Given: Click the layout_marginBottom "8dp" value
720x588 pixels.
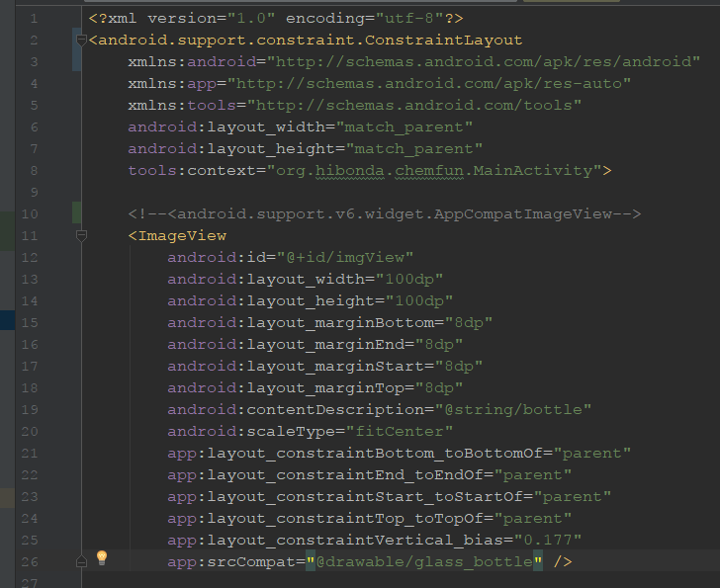Looking at the screenshot, I should [469, 323].
